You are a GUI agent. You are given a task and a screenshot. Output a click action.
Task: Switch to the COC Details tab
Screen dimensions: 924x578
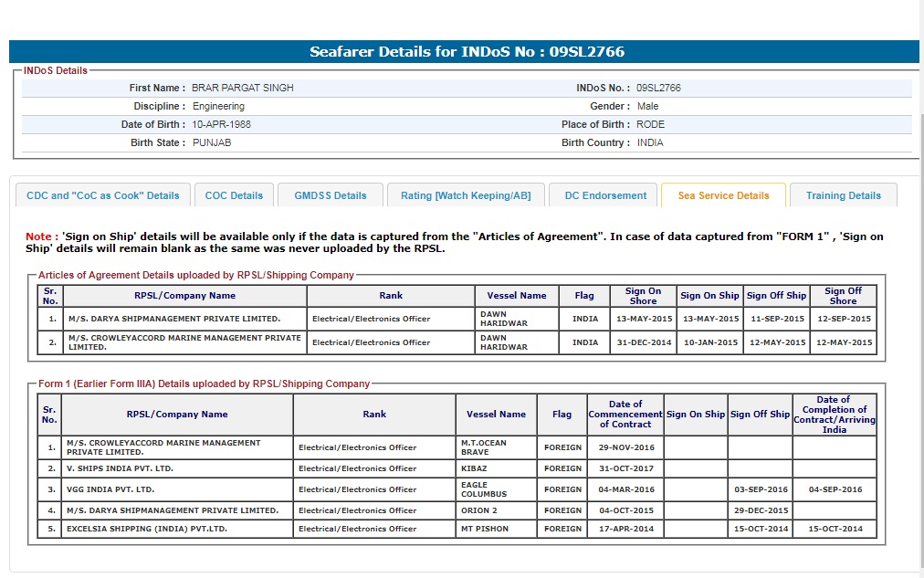234,195
